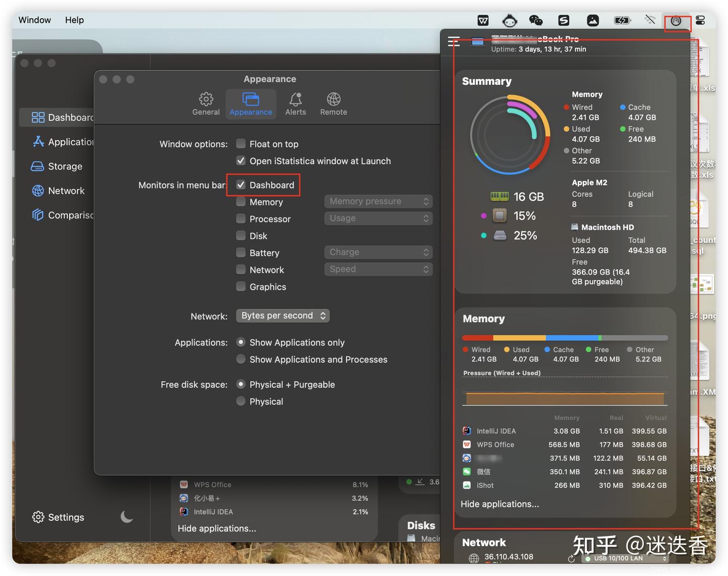Open the Memory pressure dropdown

pos(378,201)
